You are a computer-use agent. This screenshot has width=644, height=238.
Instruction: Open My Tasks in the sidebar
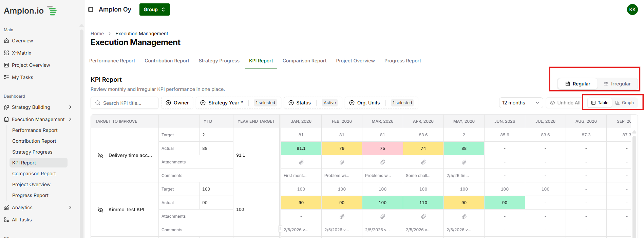click(22, 77)
